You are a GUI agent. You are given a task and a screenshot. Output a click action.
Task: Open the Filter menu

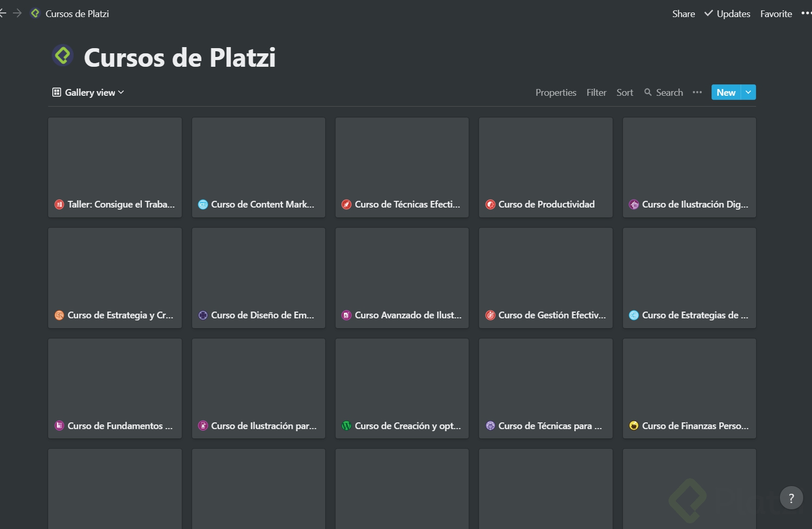[x=596, y=93]
